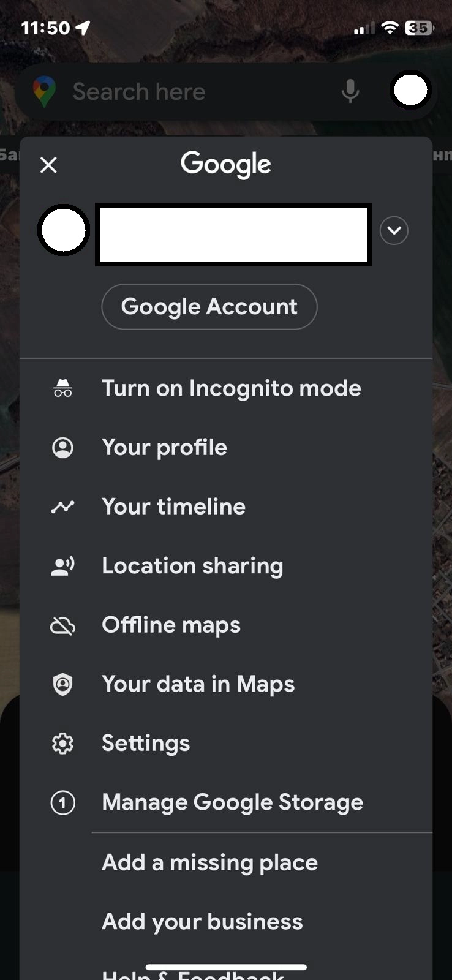Tap the incognito hat-and-glasses icon
This screenshot has width=452, height=980.
[x=62, y=388]
